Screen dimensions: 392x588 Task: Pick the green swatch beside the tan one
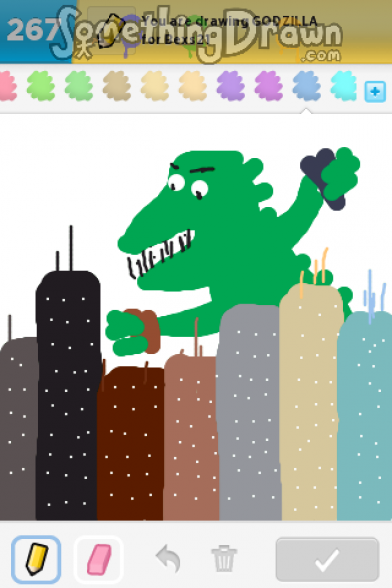pyautogui.click(x=79, y=86)
